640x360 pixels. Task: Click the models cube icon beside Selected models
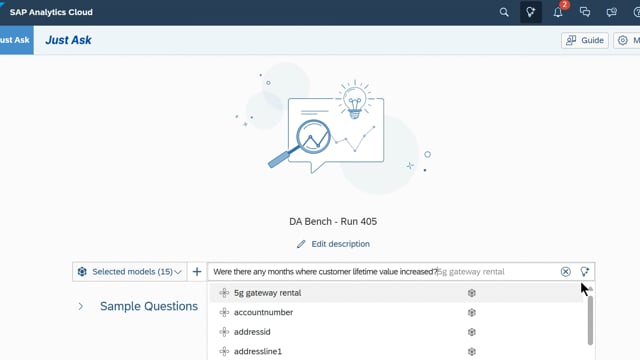[82, 272]
